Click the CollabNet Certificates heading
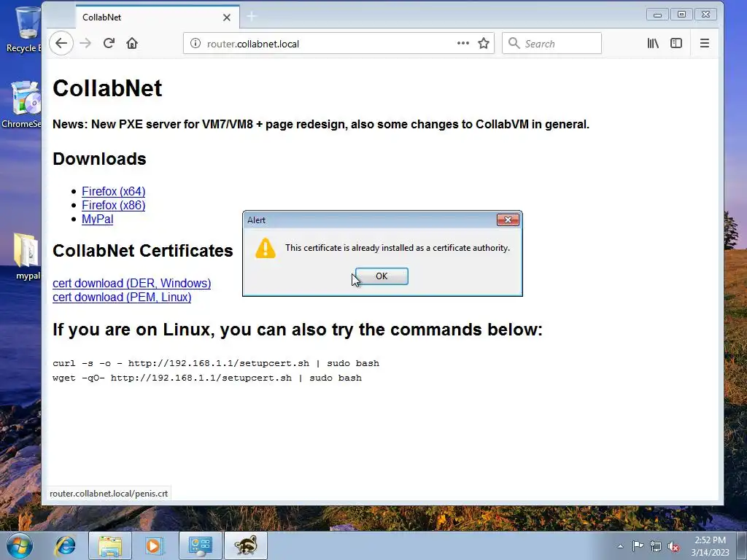The height and width of the screenshot is (560, 747). coord(142,251)
